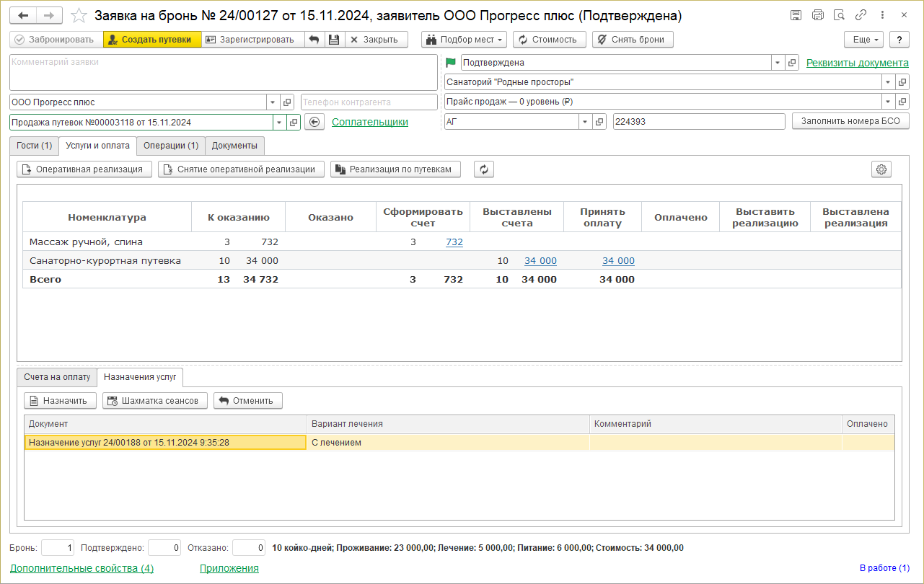This screenshot has width=924, height=584.
Task: Click the Комментарий заявки text field
Action: (x=223, y=72)
